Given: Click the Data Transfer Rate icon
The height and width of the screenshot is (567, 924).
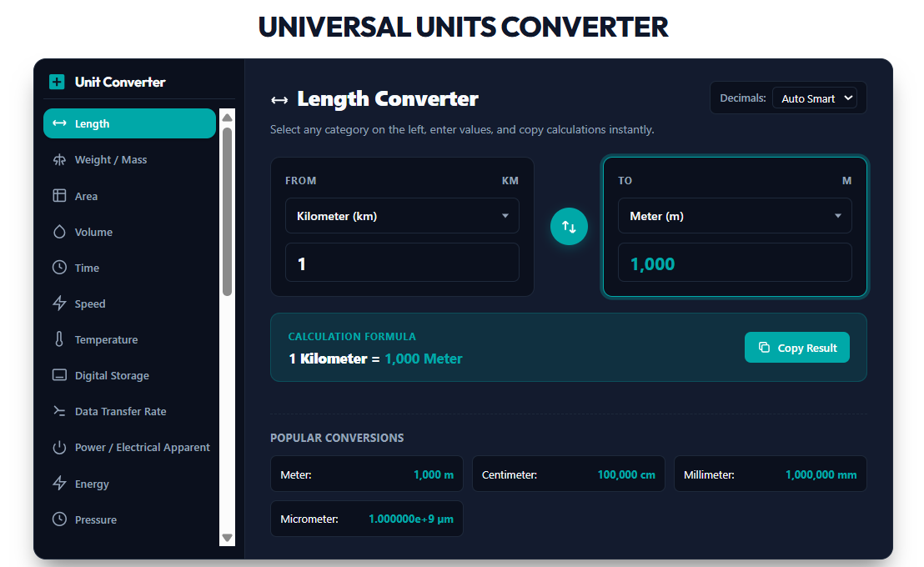Looking at the screenshot, I should [x=59, y=411].
